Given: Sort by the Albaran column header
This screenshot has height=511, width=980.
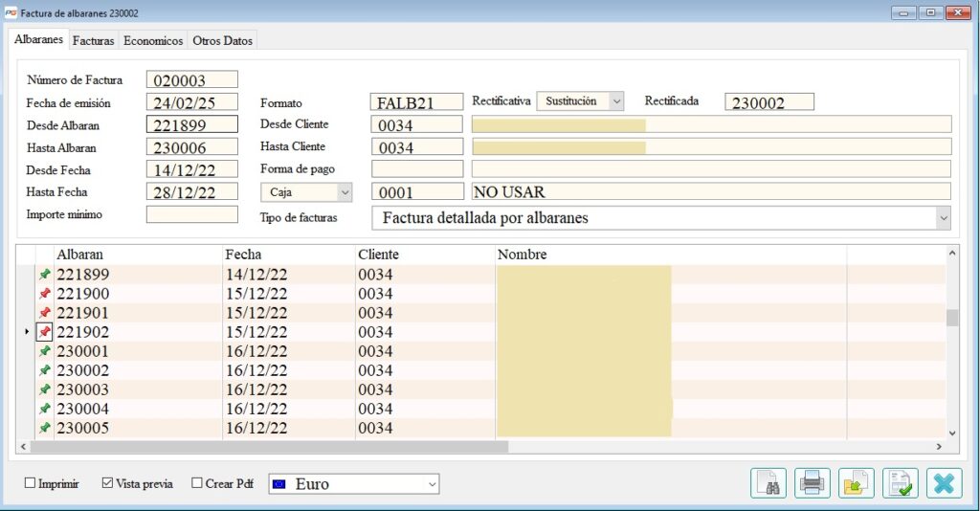Looking at the screenshot, I should tap(138, 255).
